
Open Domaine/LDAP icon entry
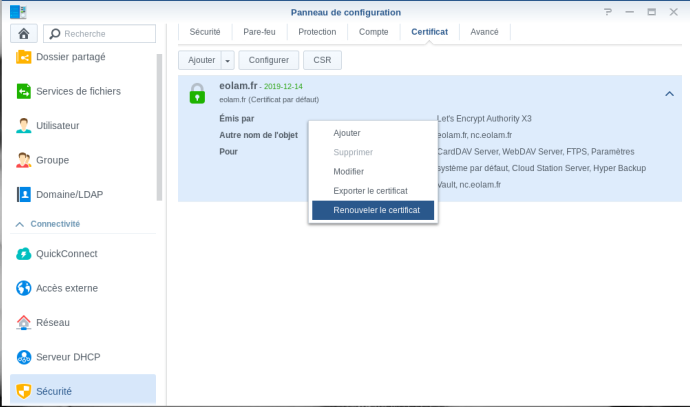(x=24, y=194)
